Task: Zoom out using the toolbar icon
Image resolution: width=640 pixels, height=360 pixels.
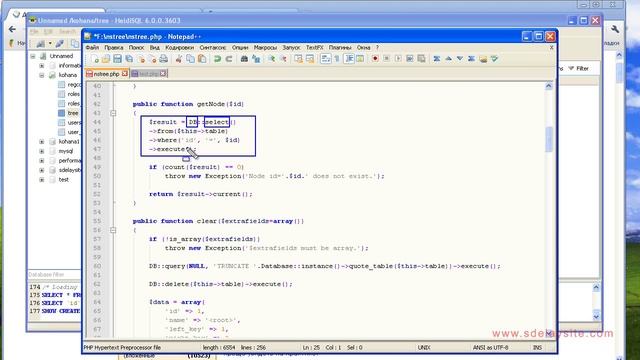Action: click(283, 59)
